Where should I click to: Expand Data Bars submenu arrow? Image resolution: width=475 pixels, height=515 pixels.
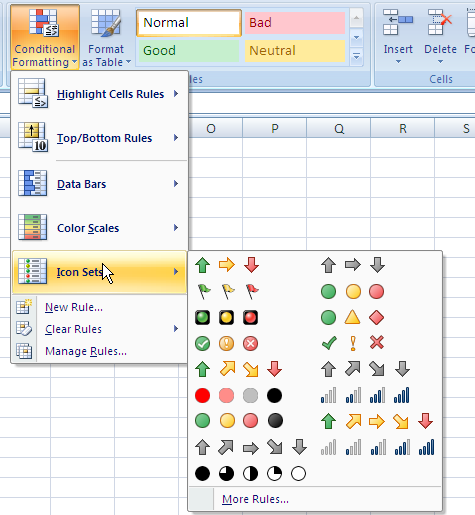[x=176, y=183]
